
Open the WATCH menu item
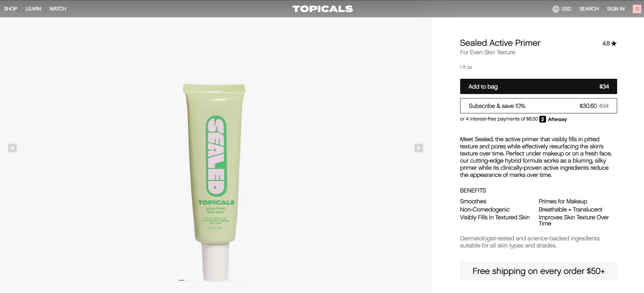(x=58, y=9)
